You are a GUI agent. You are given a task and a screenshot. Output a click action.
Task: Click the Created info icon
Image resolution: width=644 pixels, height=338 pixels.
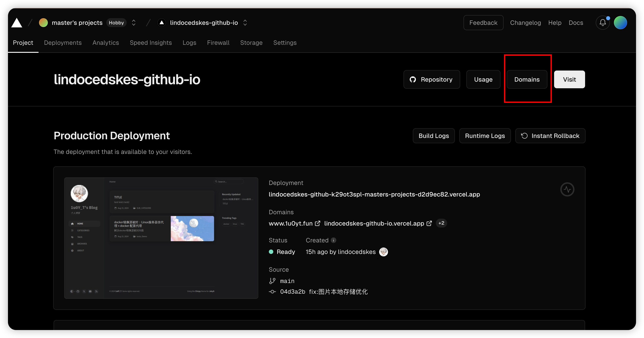(334, 240)
